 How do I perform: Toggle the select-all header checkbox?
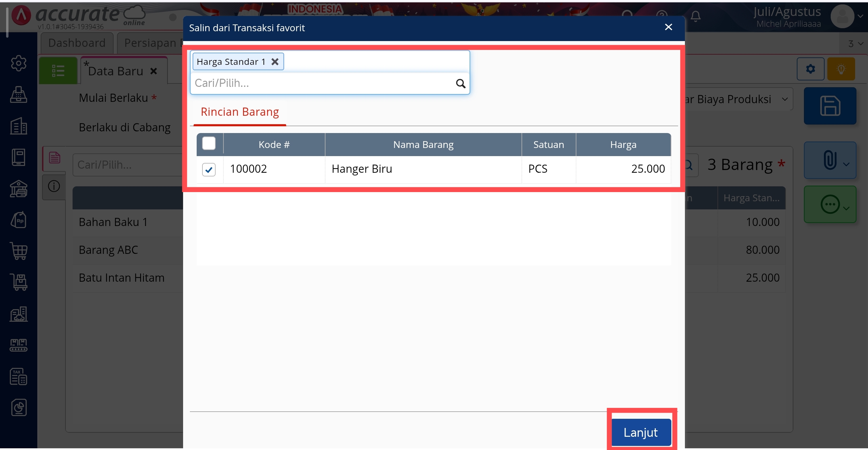point(209,144)
